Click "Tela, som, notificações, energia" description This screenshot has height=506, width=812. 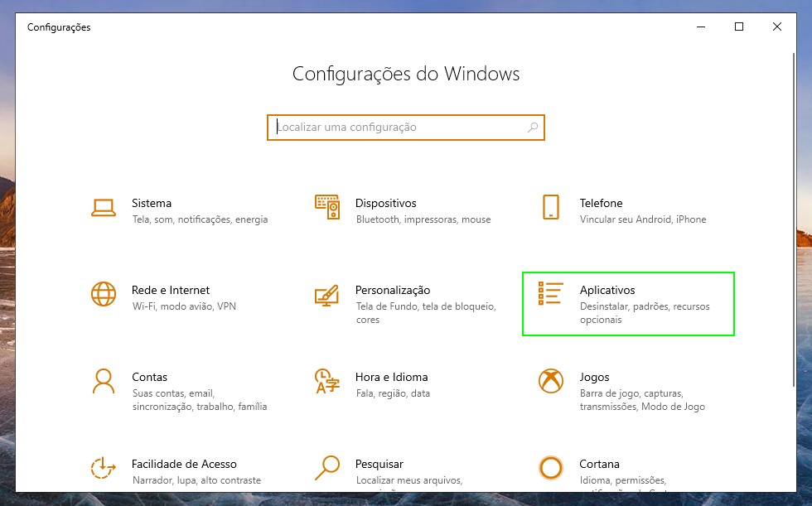(x=200, y=219)
